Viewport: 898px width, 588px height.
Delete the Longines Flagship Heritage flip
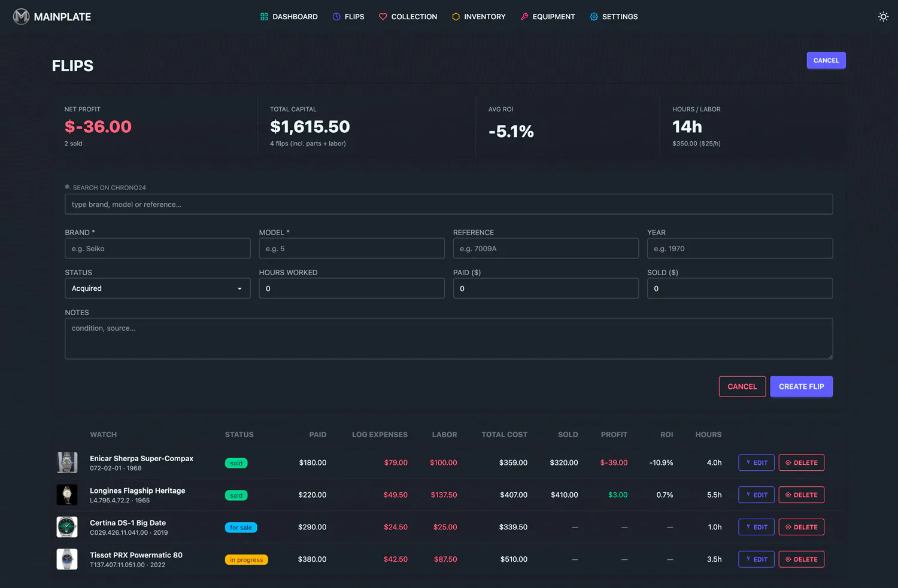[x=801, y=495]
